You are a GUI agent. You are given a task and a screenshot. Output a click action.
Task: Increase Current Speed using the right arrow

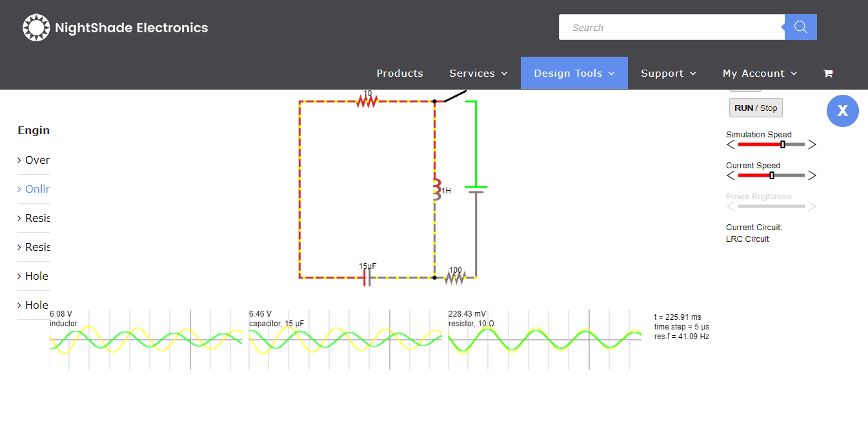[812, 175]
